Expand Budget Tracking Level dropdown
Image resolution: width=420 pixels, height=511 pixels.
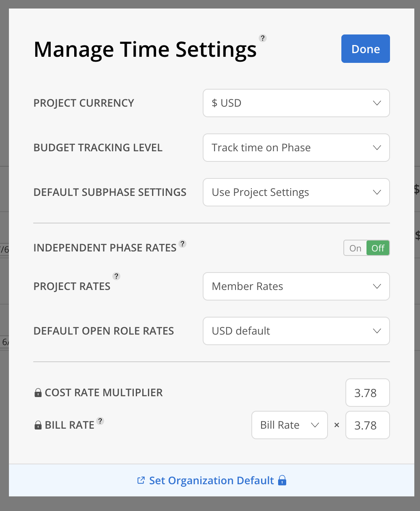tap(296, 148)
